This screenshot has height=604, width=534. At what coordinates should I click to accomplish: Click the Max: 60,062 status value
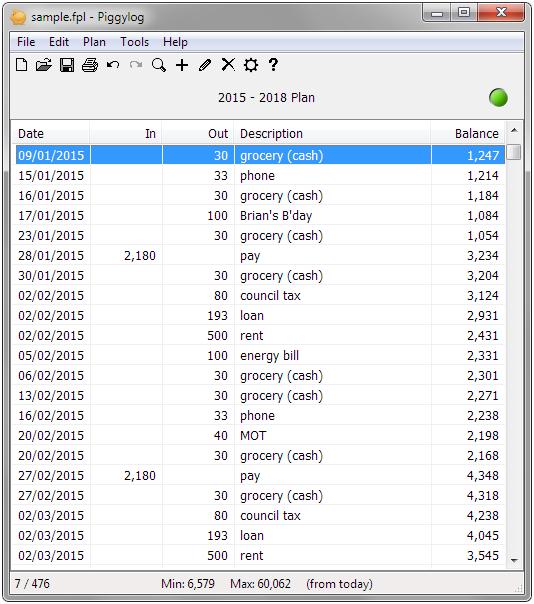[x=260, y=584]
